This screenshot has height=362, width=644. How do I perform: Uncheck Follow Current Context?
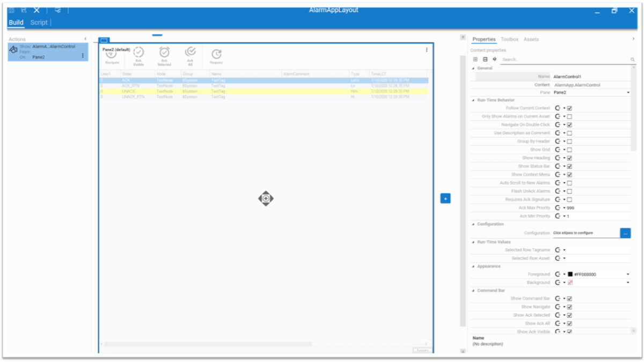point(569,108)
